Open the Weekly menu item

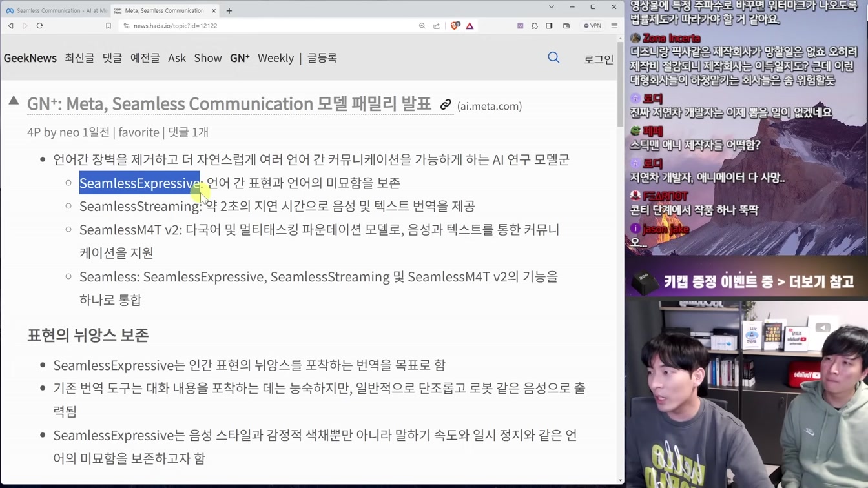[276, 58]
